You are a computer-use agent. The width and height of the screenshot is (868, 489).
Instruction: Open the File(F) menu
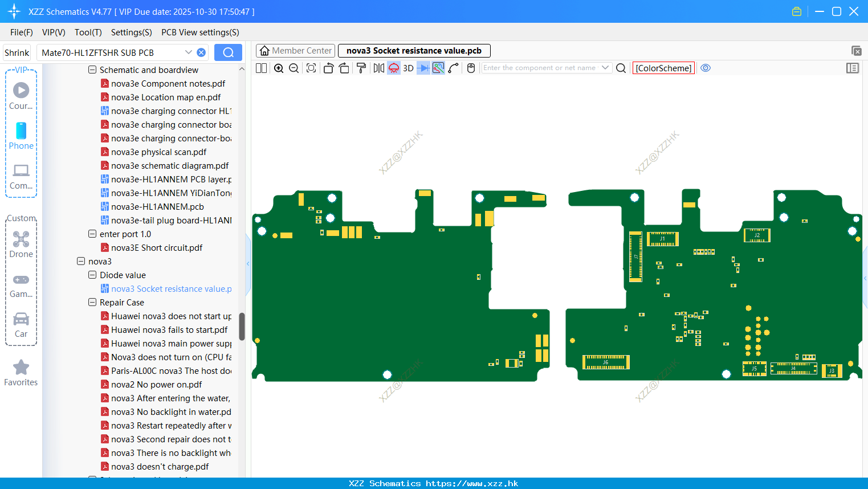[x=22, y=32]
